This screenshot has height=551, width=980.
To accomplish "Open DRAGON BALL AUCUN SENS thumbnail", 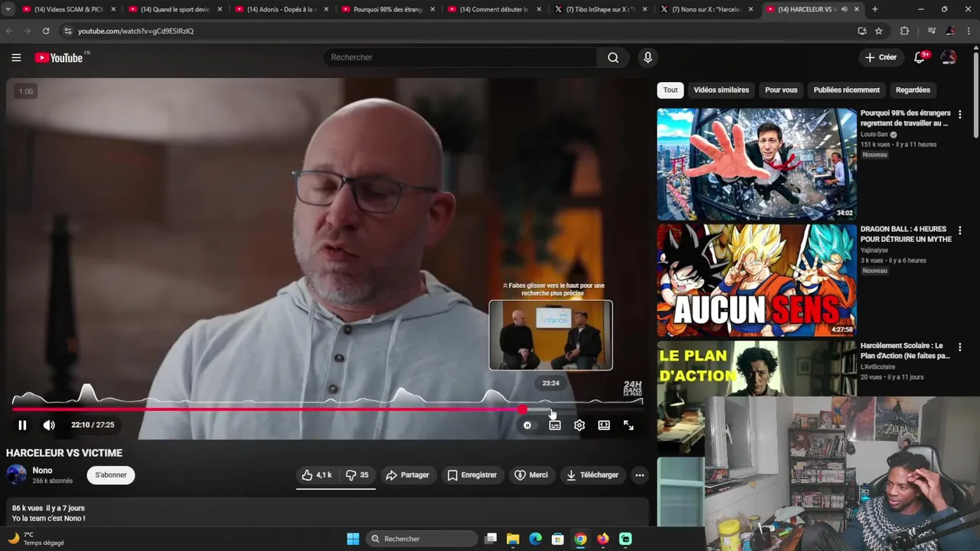I will click(756, 280).
